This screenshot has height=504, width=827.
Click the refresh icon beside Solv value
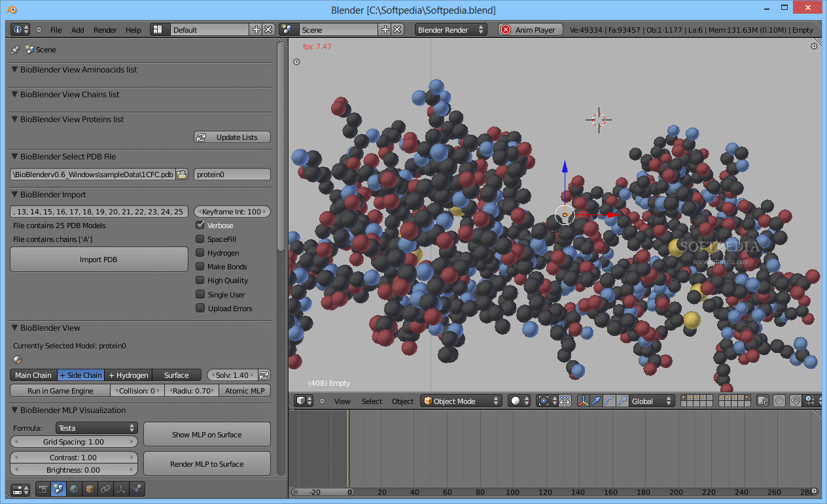264,375
